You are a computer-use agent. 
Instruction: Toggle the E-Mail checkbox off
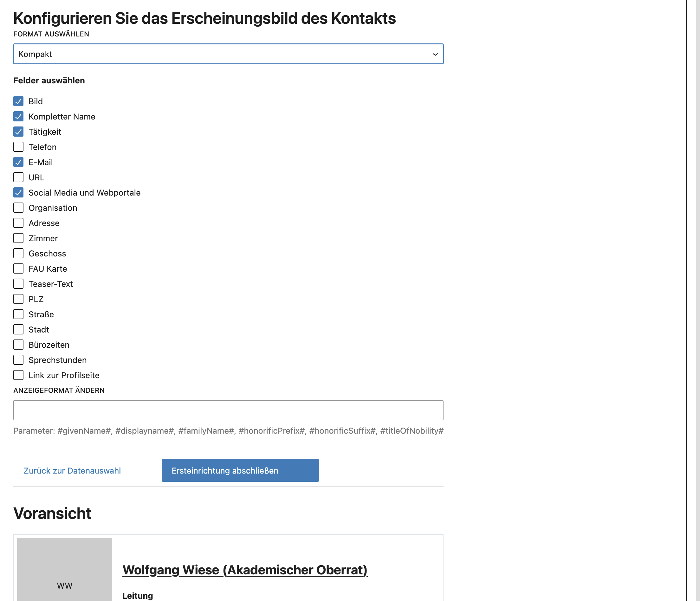coord(19,162)
